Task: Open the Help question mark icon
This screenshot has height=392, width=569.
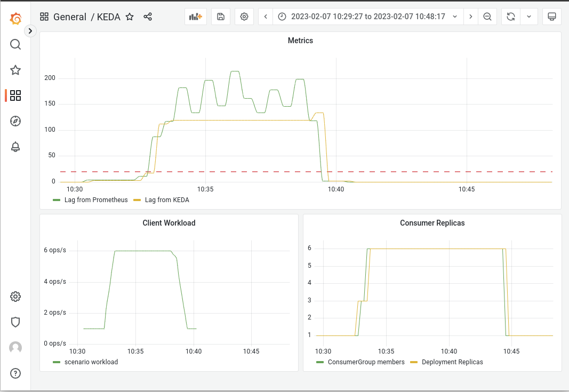Action: pyautogui.click(x=15, y=373)
